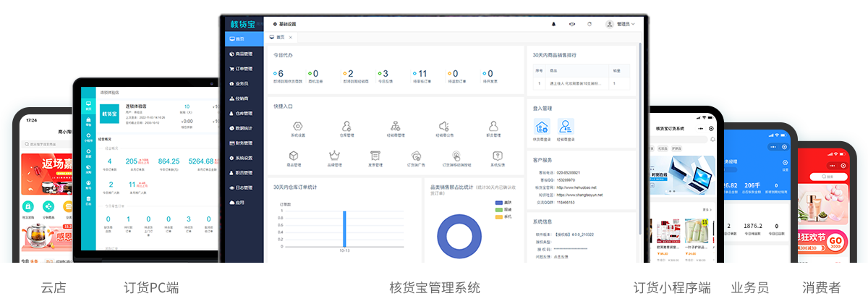Click the count 2 in 今日代办

click(x=351, y=73)
